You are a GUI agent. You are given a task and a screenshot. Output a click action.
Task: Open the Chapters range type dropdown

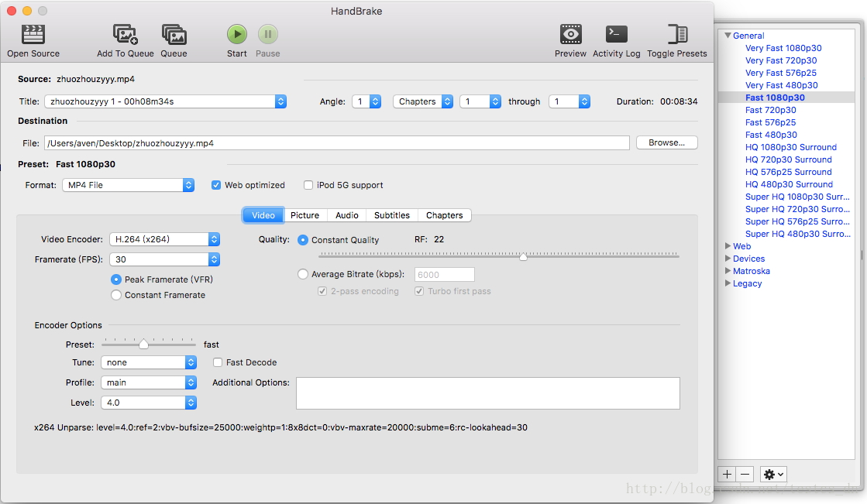(423, 101)
